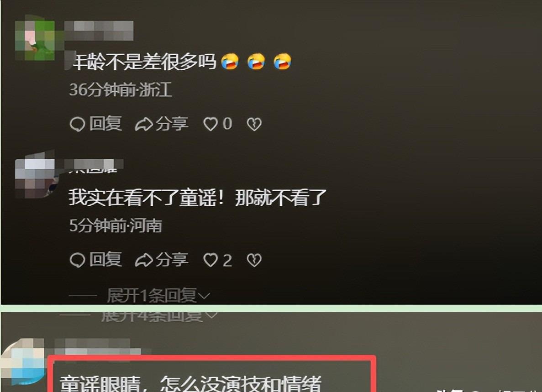
Task: Like the comment from 浙江 with heart icon
Action: coord(210,124)
